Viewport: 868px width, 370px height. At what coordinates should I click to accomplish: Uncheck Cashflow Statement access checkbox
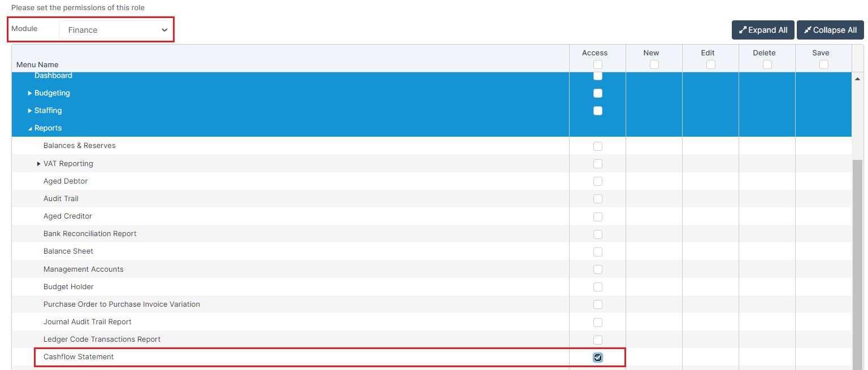(x=598, y=357)
